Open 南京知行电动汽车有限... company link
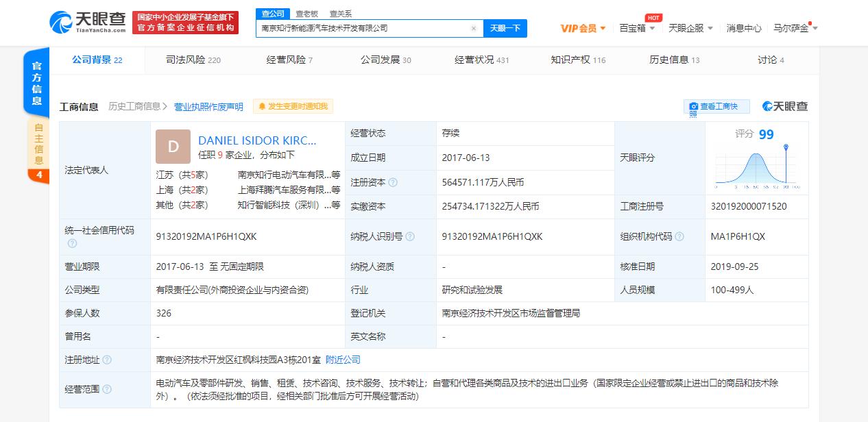 coord(289,175)
